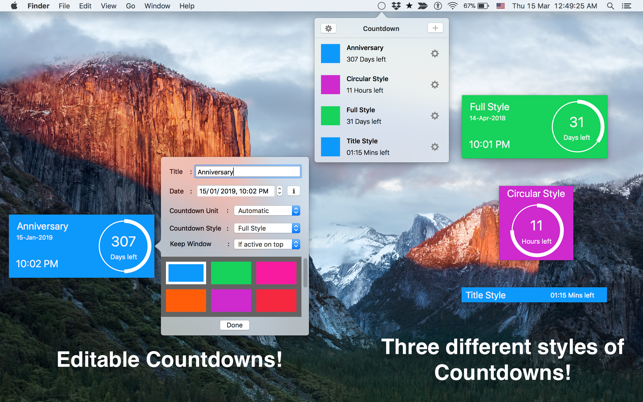Image resolution: width=643 pixels, height=402 pixels.
Task: Open settings gear for Circular Style countdown
Action: [435, 85]
